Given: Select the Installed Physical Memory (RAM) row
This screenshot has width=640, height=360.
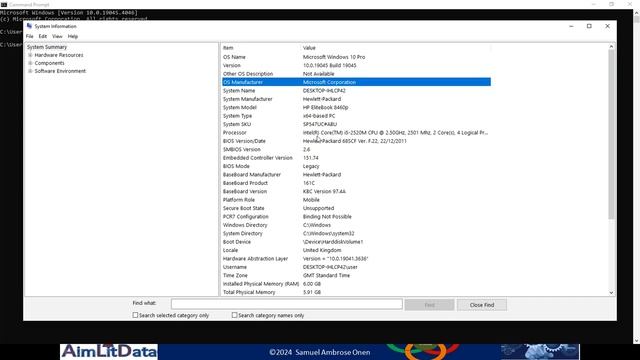Looking at the screenshot, I should click(356, 284).
